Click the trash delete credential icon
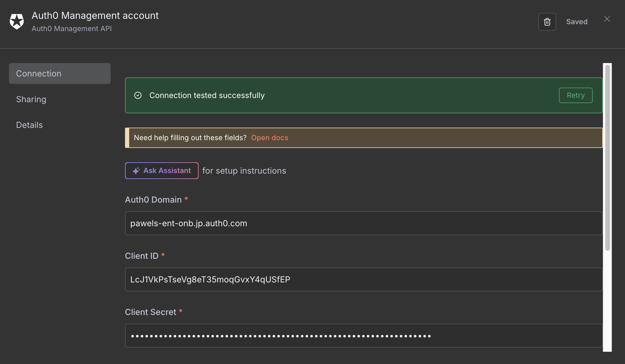Screen dimensions: 625x364 [547, 22]
